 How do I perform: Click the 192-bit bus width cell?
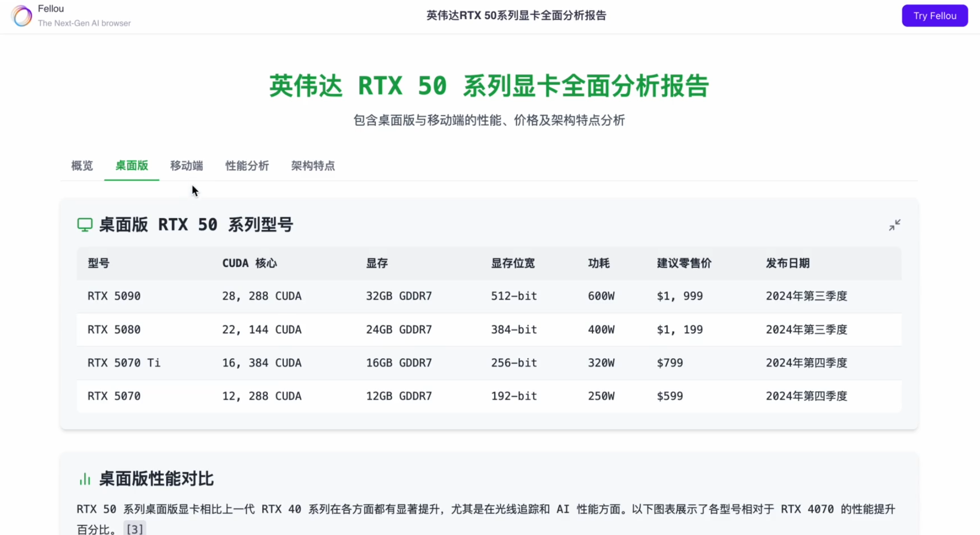click(x=514, y=396)
